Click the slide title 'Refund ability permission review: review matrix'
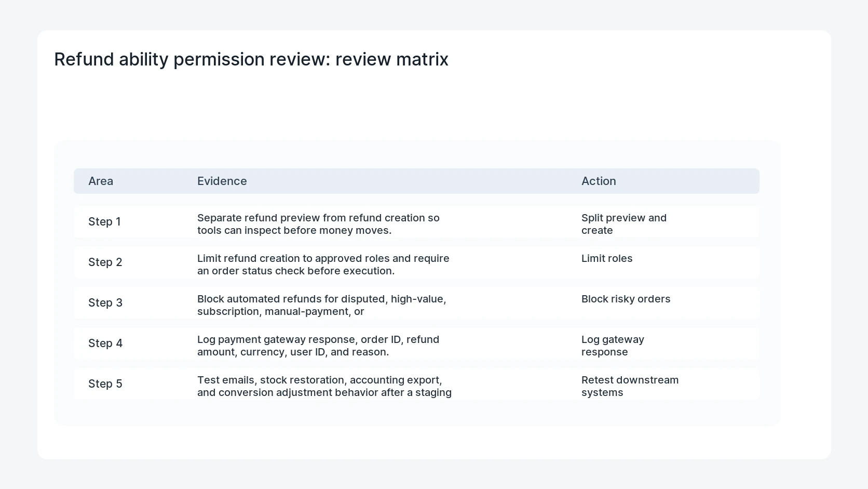Viewport: 868px width, 489px height. click(x=251, y=59)
